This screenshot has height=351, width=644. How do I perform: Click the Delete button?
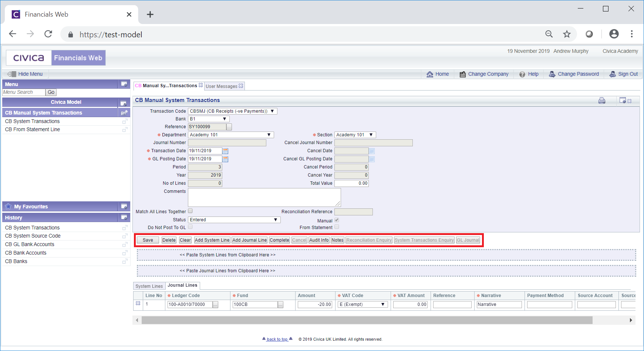pos(169,240)
